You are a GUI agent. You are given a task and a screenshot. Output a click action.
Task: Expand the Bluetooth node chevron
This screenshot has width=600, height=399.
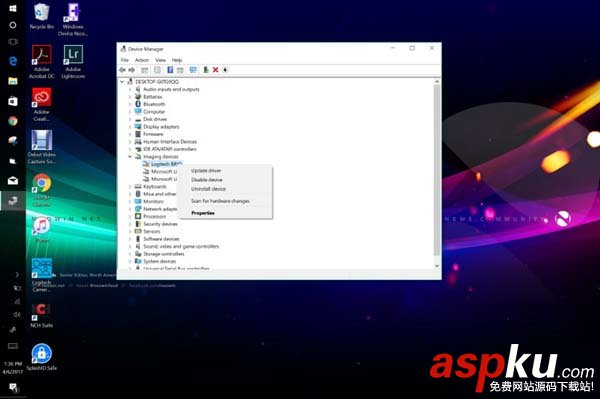coord(130,104)
